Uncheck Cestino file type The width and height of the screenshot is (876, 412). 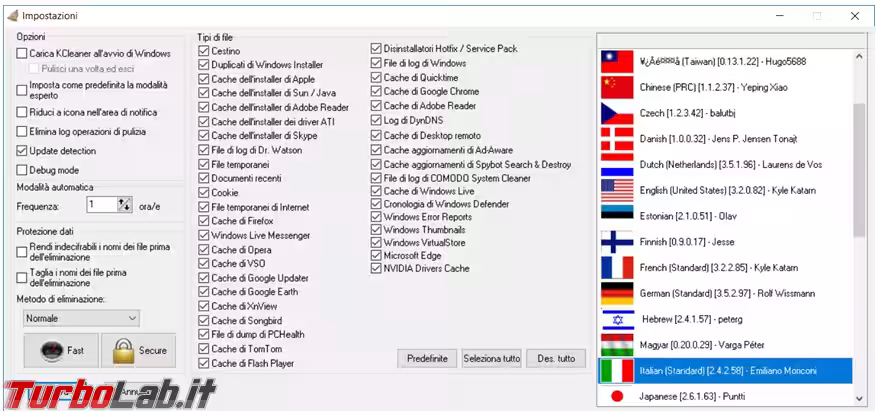click(x=203, y=51)
